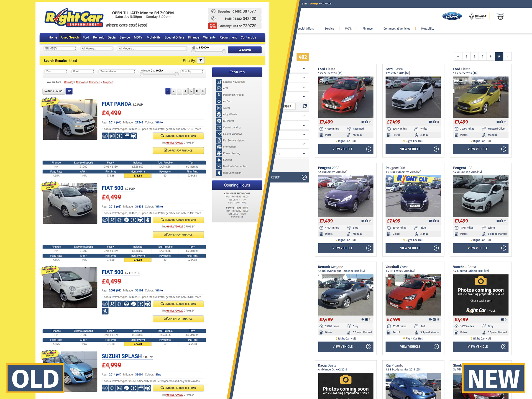Image resolution: width=532 pixels, height=399 pixels.
Task: Click Apply For Finance under Fiat Panda
Action: [178, 150]
